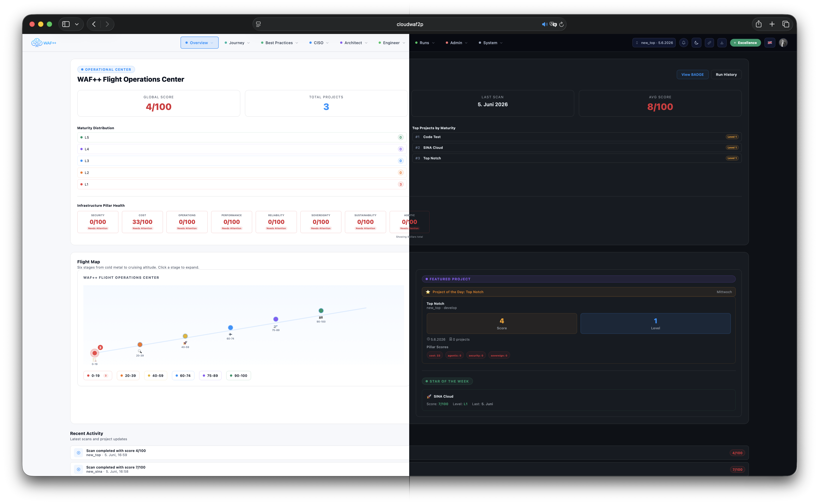
Task: Open the Architect menu
Action: 354,43
